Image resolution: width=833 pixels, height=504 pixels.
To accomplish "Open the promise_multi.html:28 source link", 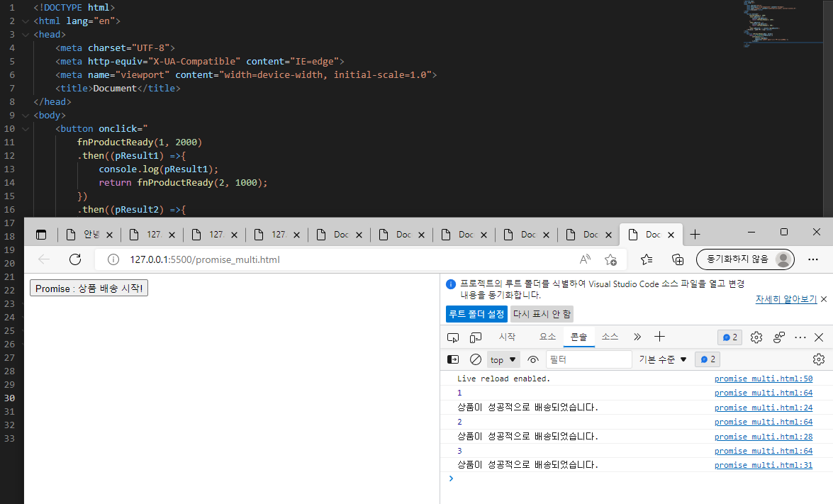I will tap(764, 436).
